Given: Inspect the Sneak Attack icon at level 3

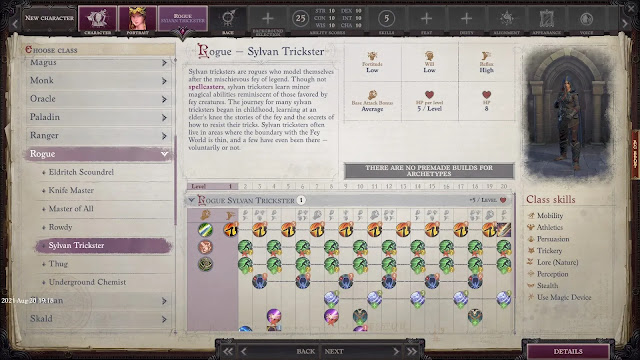Looking at the screenshot, I should tap(260, 230).
